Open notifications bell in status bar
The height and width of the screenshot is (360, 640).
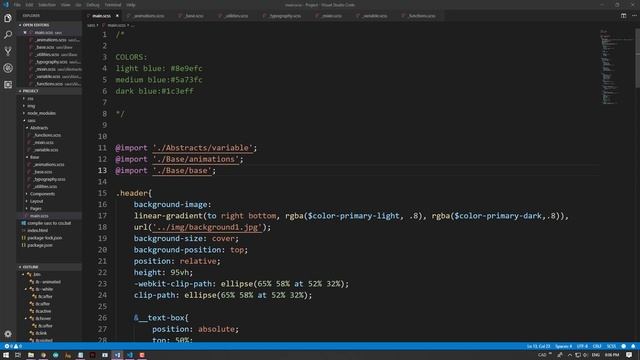pyautogui.click(x=633, y=346)
